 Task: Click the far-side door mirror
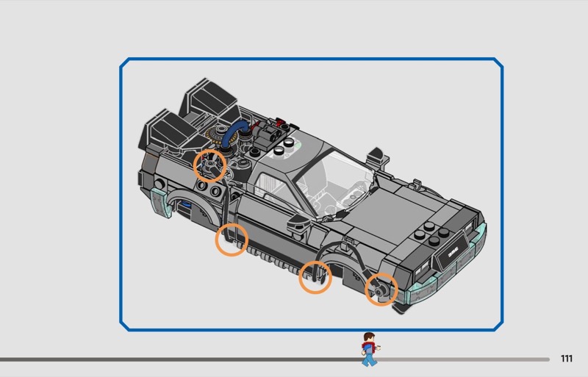374,155
